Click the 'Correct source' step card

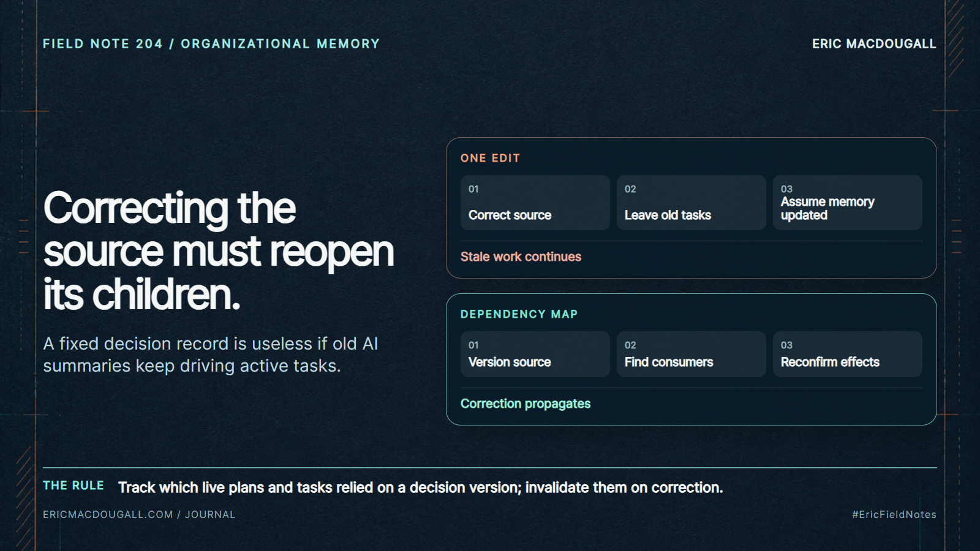pyautogui.click(x=535, y=203)
